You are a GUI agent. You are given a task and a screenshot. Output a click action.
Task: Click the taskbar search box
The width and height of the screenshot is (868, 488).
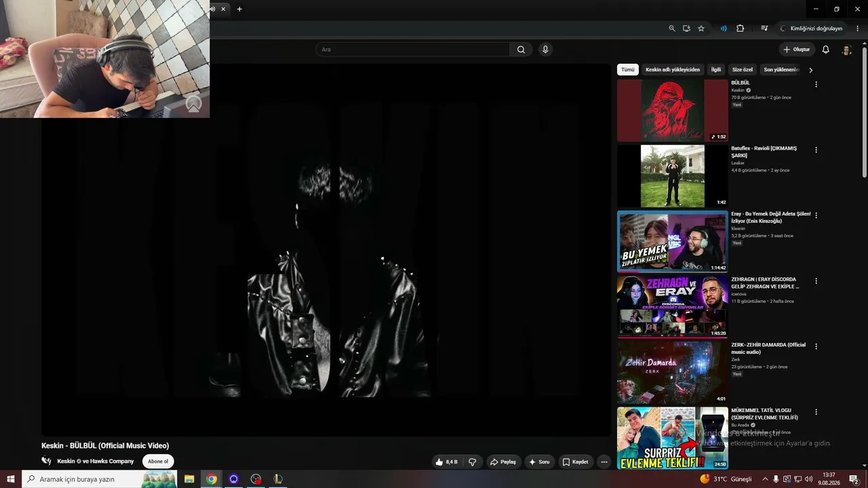click(x=100, y=479)
